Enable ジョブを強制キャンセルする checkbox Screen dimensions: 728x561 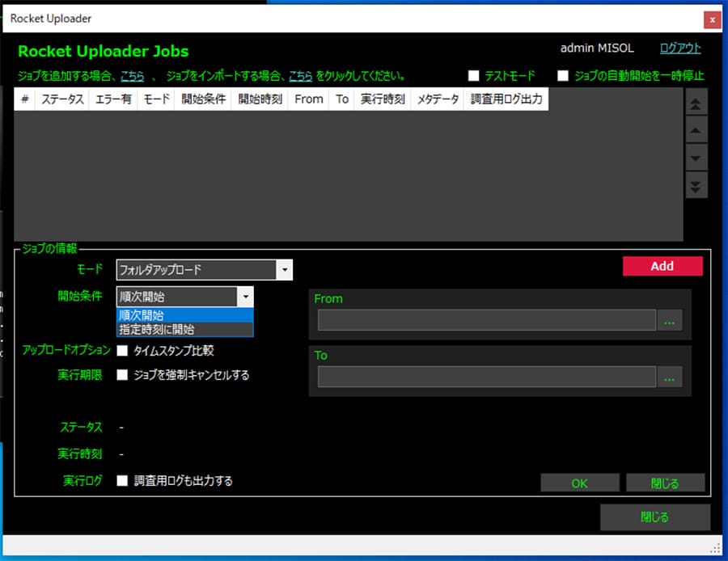point(122,375)
